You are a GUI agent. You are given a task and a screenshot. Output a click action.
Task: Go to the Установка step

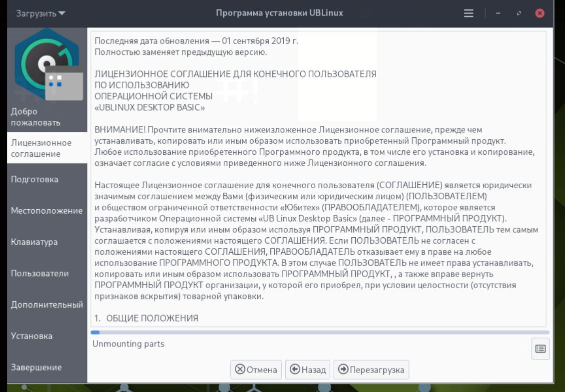[47, 336]
